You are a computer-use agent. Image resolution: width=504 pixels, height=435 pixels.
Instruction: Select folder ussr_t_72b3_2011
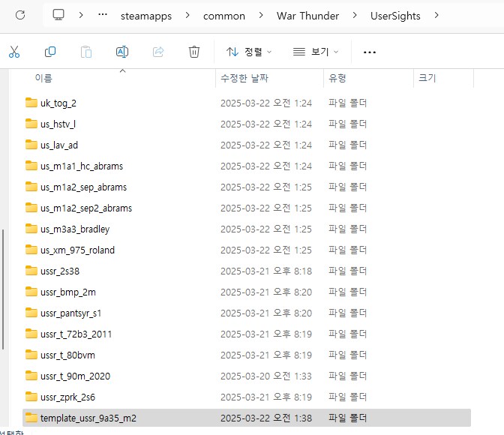tap(76, 334)
